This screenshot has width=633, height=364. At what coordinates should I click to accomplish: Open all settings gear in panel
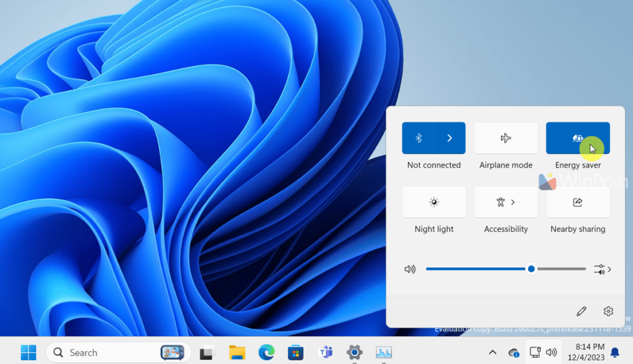pos(608,311)
